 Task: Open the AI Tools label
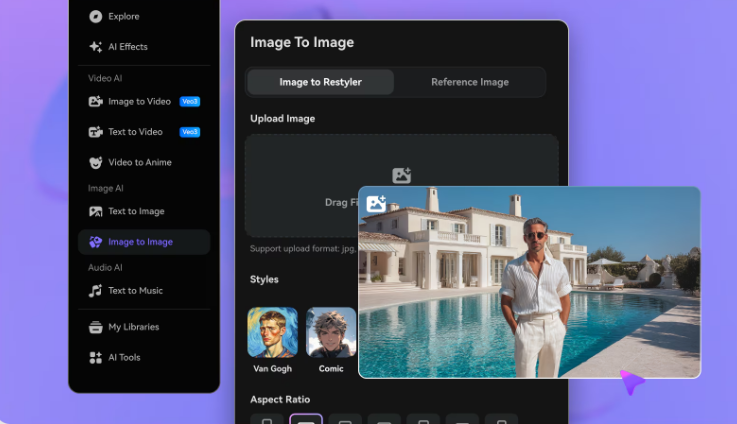point(124,358)
